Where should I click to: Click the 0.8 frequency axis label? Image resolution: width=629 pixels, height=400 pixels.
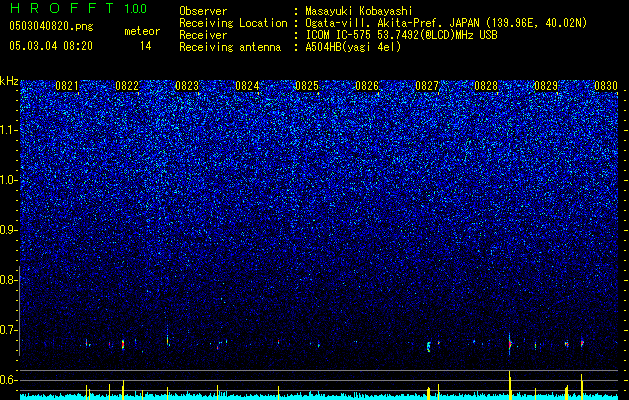(x=8, y=280)
